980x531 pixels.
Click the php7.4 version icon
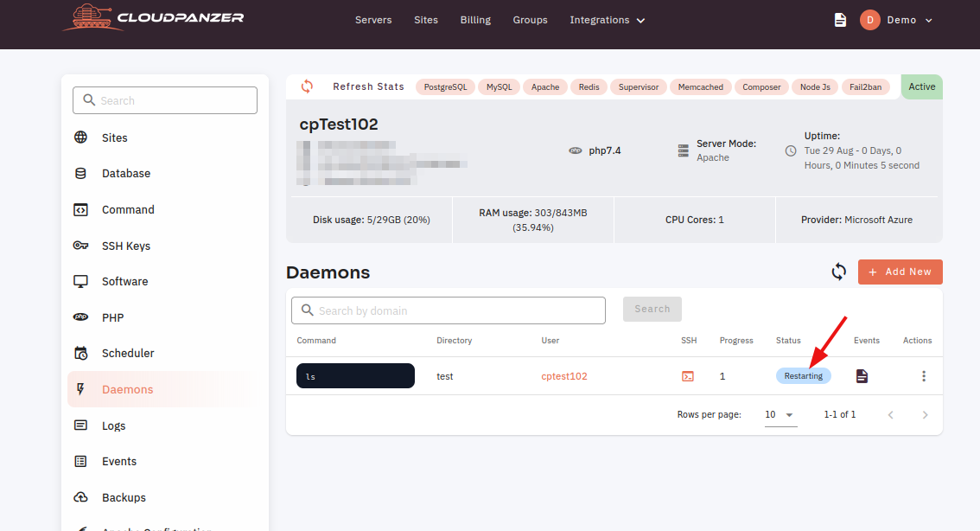point(575,150)
